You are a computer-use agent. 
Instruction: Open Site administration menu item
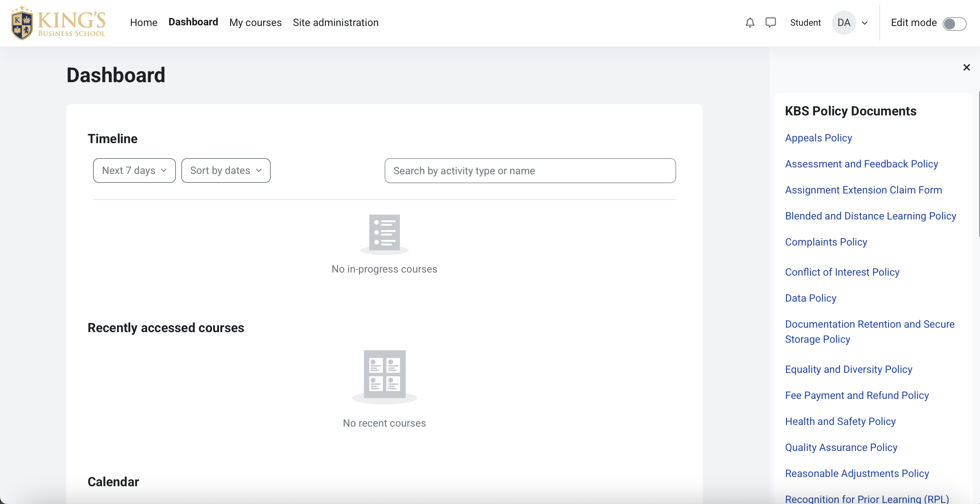pyautogui.click(x=335, y=23)
